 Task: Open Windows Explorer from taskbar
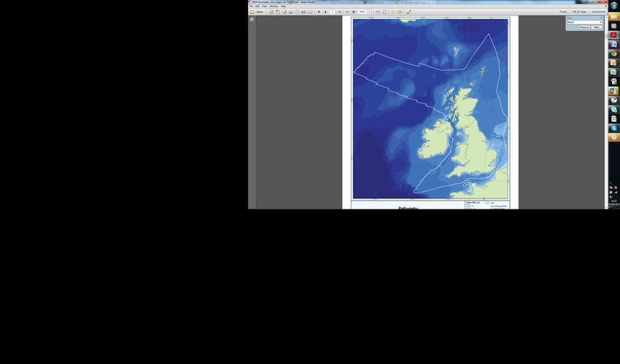[x=613, y=17]
